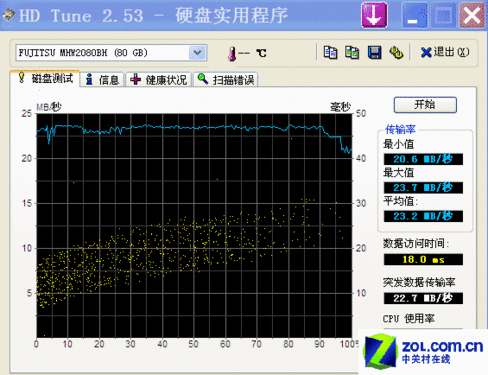Click the copy screenshot to clipboard icon
The width and height of the screenshot is (488, 375).
tap(352, 52)
